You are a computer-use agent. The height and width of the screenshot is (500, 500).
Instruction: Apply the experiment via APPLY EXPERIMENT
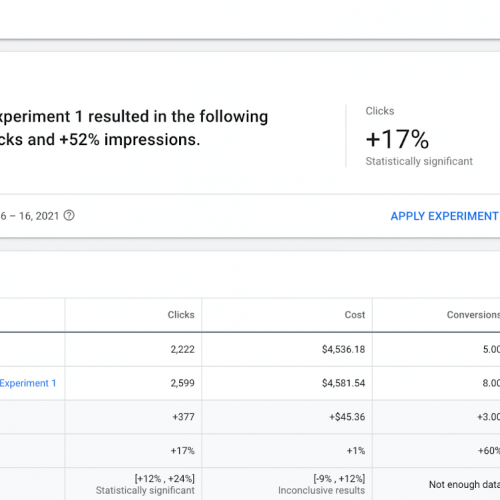(445, 216)
